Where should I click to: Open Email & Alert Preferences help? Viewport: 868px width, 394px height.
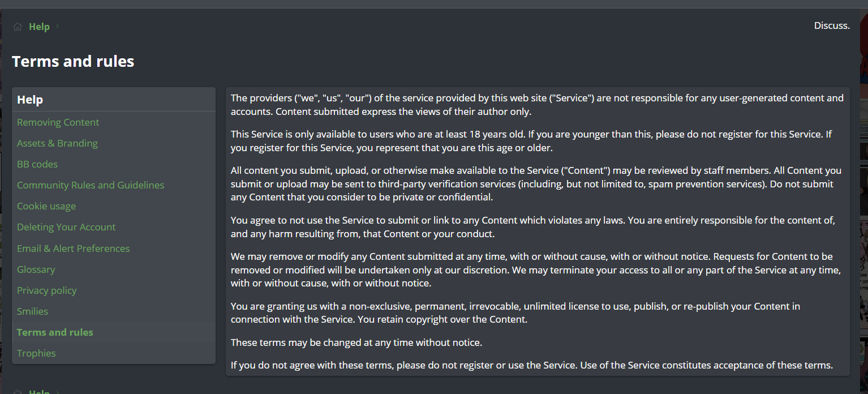pyautogui.click(x=73, y=249)
